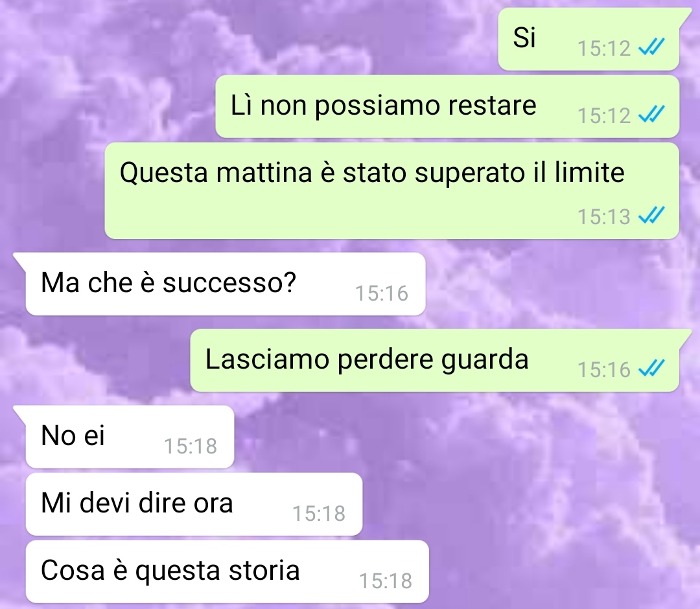Click the 15:13 timestamp
Viewport: 700px width, 609px height.
(604, 217)
